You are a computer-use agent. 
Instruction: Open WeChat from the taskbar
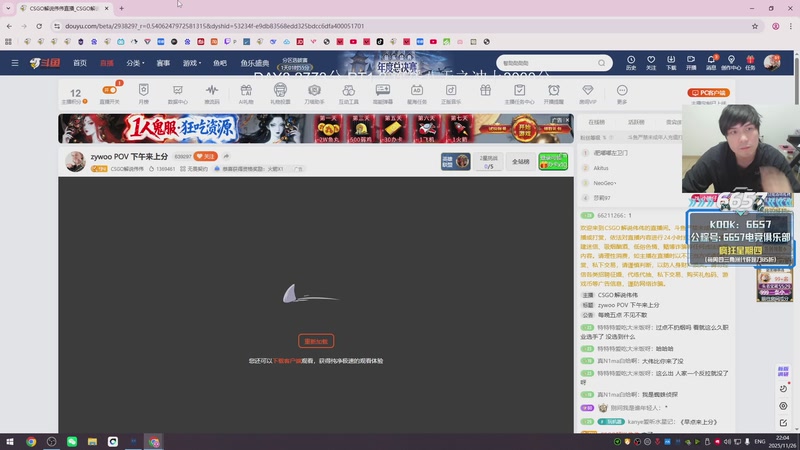coord(72,442)
